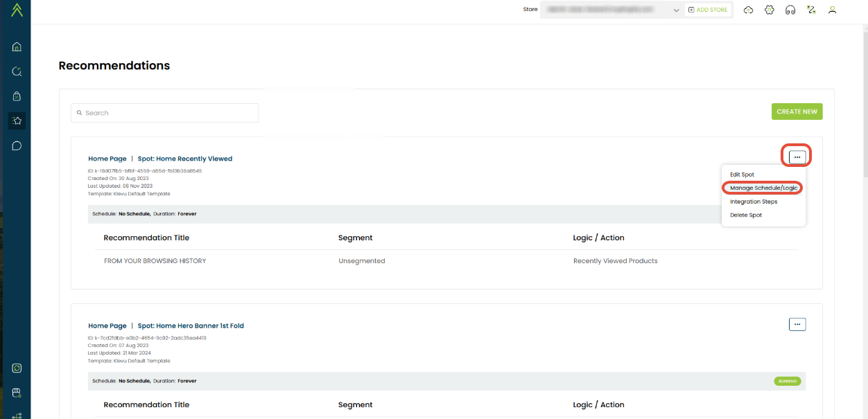The height and width of the screenshot is (419, 868).
Task: Click the route path icon in header
Action: (811, 10)
